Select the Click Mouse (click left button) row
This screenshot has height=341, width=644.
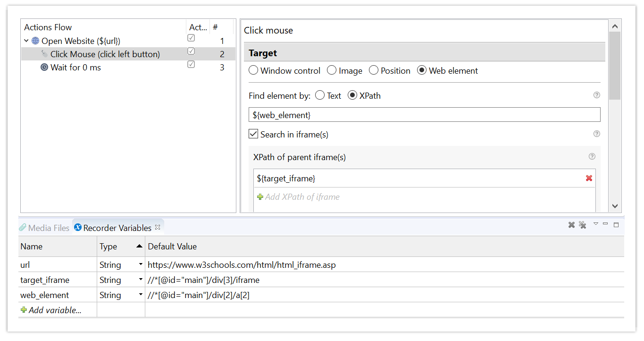[128, 54]
